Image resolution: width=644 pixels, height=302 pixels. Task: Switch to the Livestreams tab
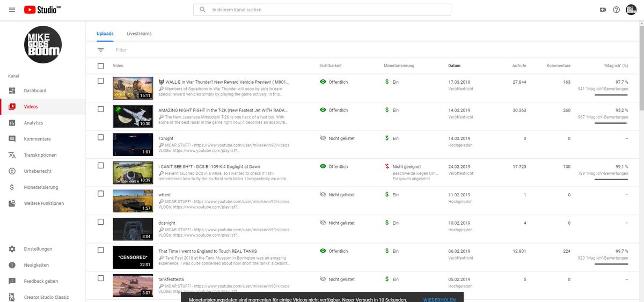coord(139,34)
